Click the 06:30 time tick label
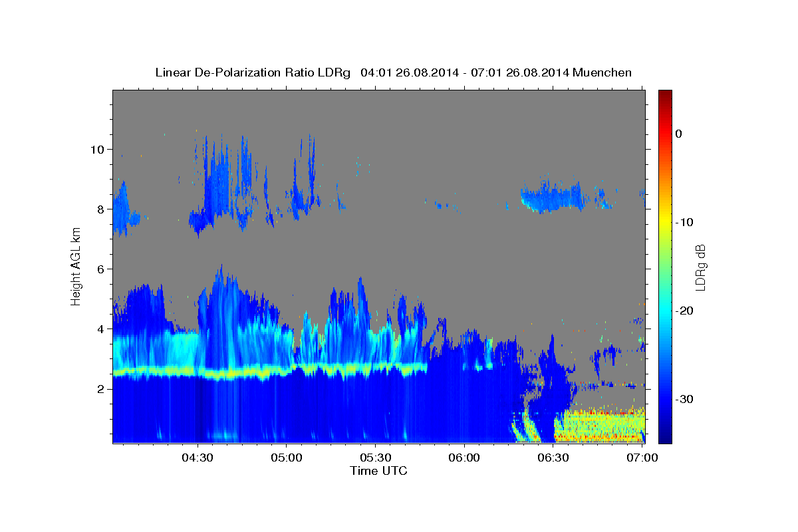The width and height of the screenshot is (798, 532). click(553, 458)
